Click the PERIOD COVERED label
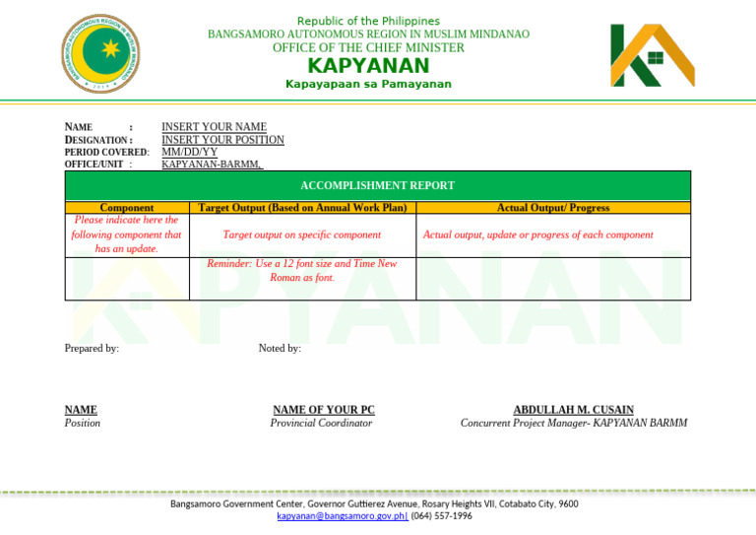Image resolution: width=756 pixels, height=535 pixels. click(106, 152)
